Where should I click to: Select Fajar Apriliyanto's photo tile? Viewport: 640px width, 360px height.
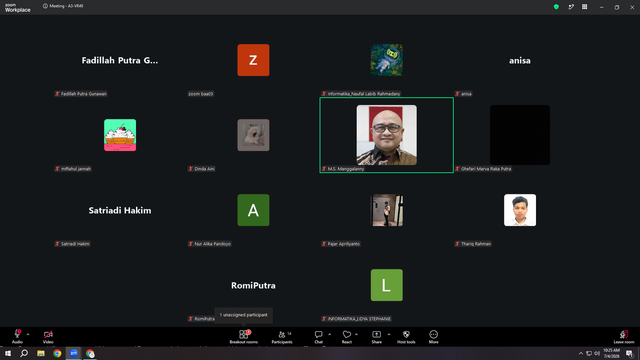click(x=387, y=210)
